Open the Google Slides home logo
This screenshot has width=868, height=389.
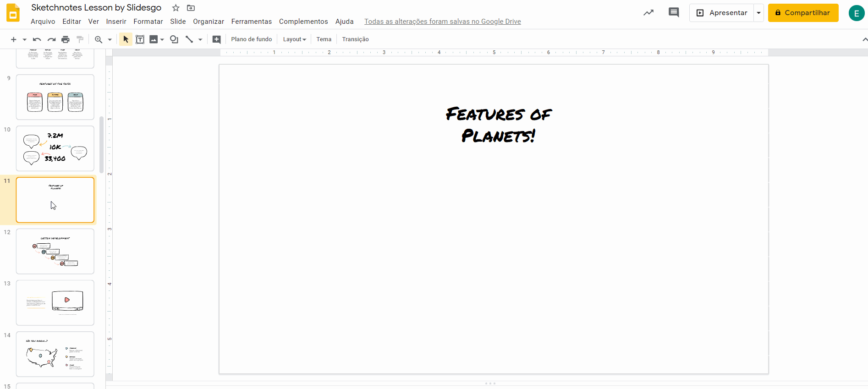coord(13,13)
